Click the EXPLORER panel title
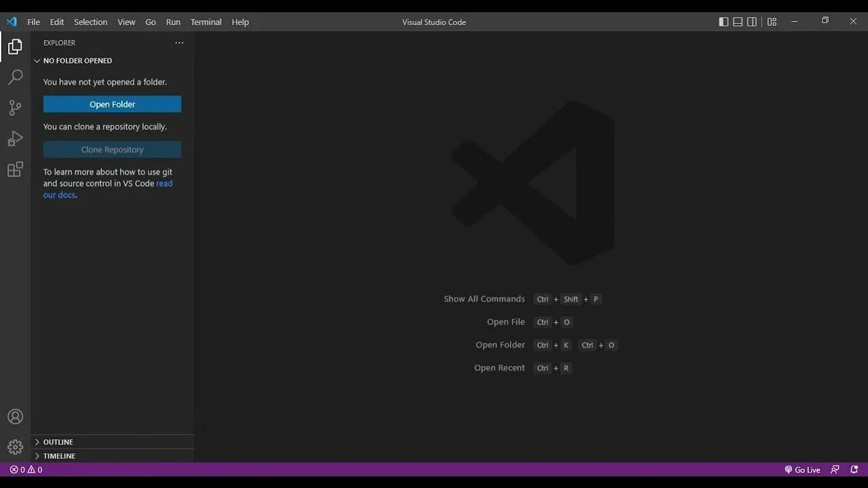 (60, 43)
